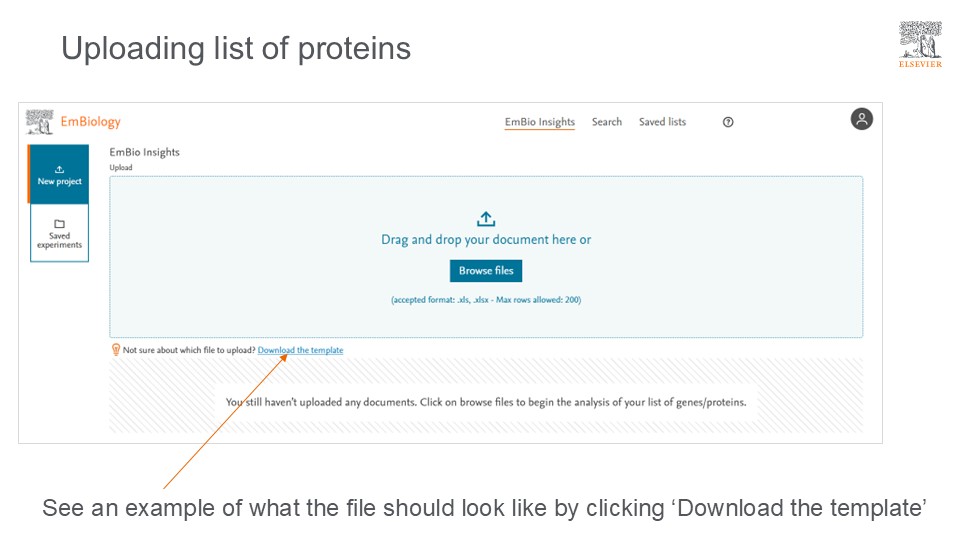The width and height of the screenshot is (960, 540).
Task: Open the help question mark icon
Action: click(x=728, y=122)
